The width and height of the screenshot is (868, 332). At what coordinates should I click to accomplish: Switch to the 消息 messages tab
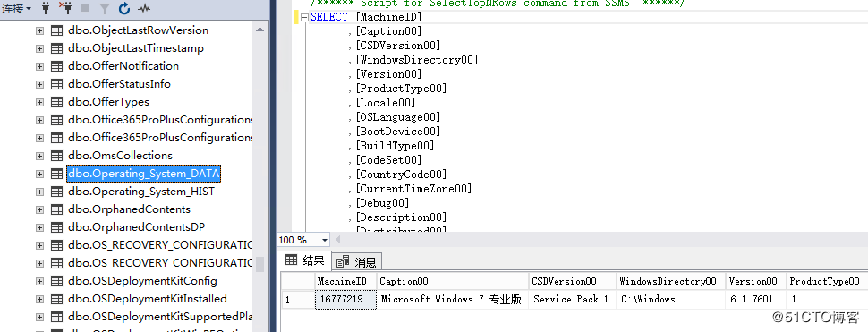[357, 261]
